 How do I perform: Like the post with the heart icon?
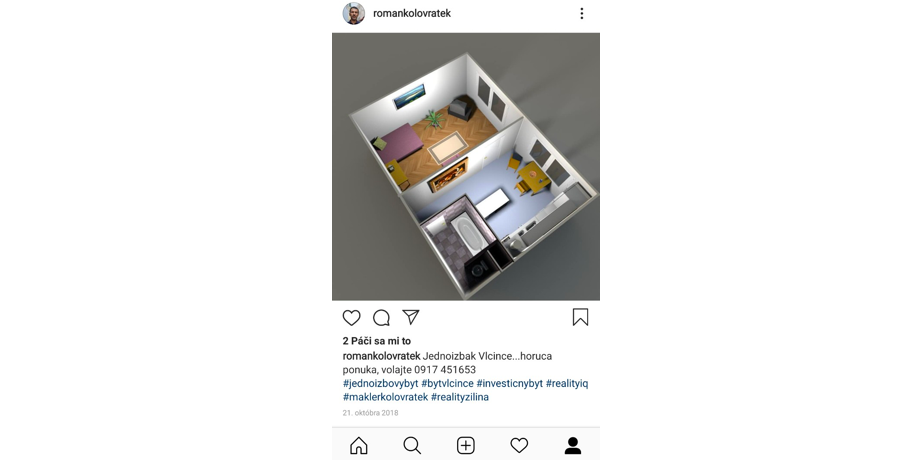[351, 317]
